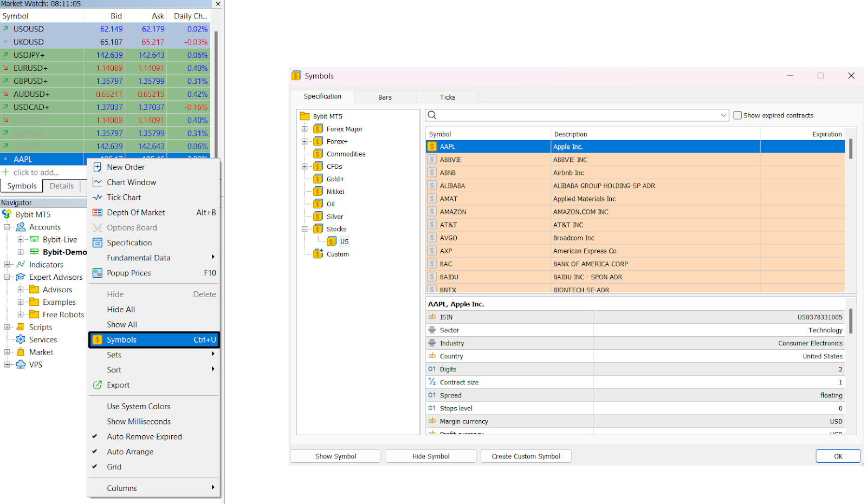867x504 pixels.
Task: Click the Show Symbol button
Action: tap(335, 456)
